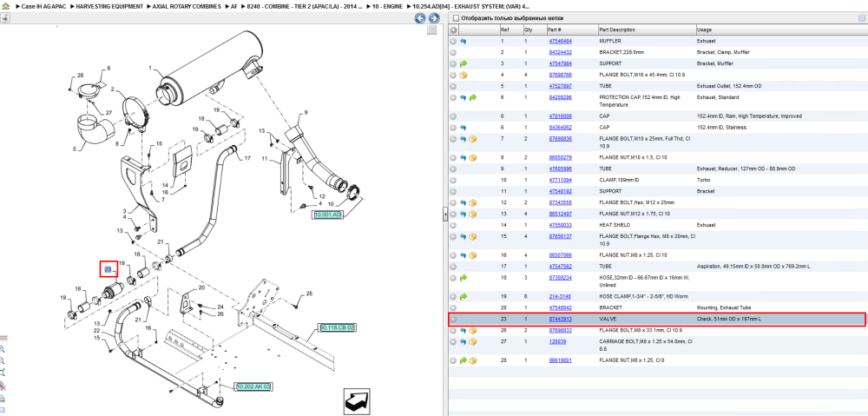Add TUBE 47527897 row via plus circle
The width and height of the screenshot is (868, 416).
pos(453,86)
